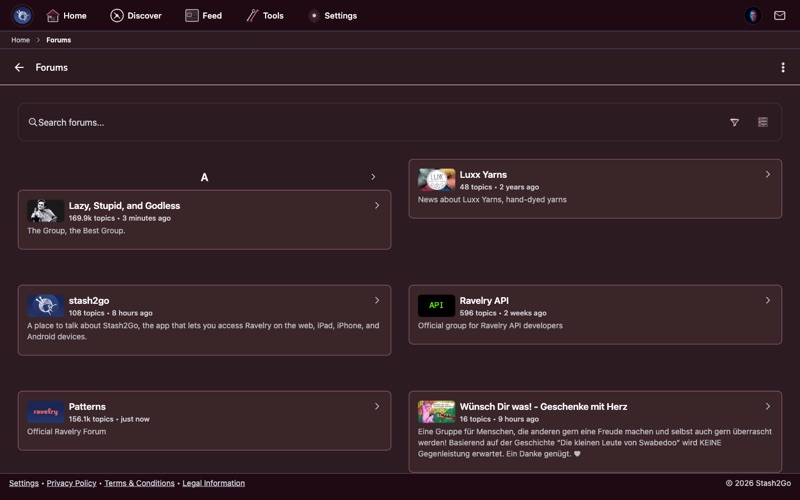
Task: Open the Discover navigation item
Action: point(136,16)
